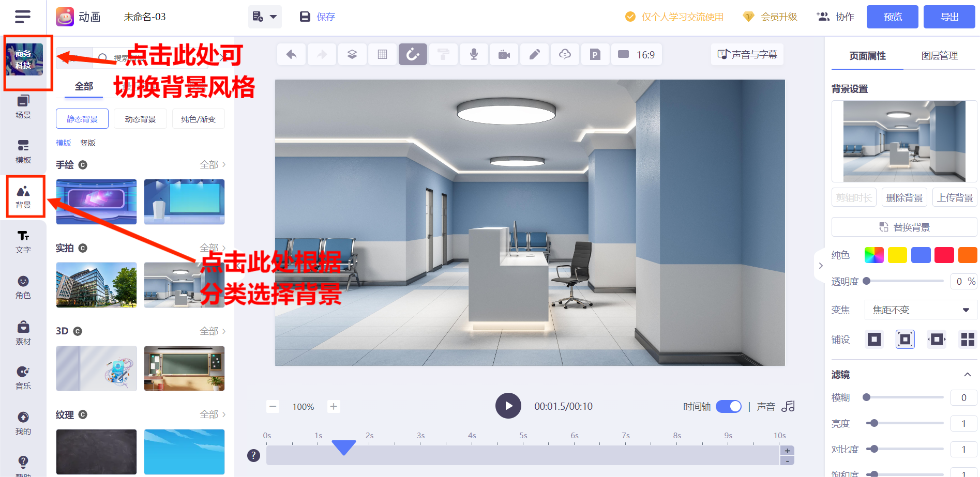Open the hamburger main menu
The image size is (980, 477).
coord(23,17)
